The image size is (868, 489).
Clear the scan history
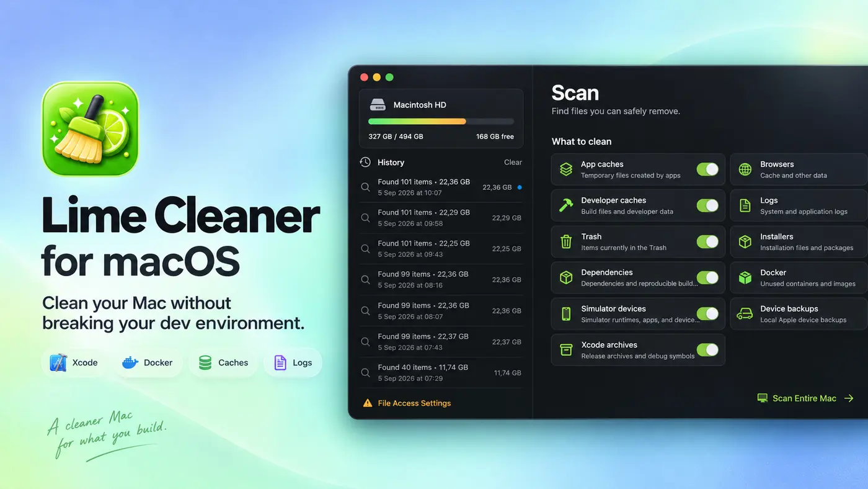(513, 162)
